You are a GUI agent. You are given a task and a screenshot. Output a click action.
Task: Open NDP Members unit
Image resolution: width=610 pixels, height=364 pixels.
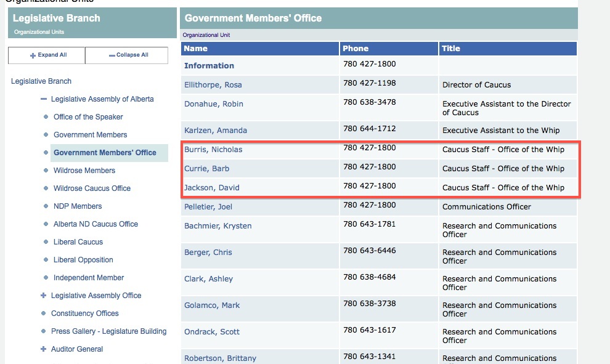point(78,206)
